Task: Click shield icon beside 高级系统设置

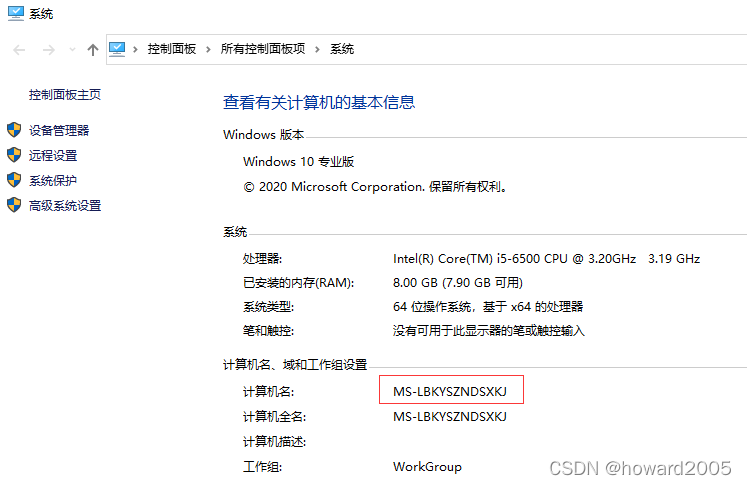Action: click(14, 205)
